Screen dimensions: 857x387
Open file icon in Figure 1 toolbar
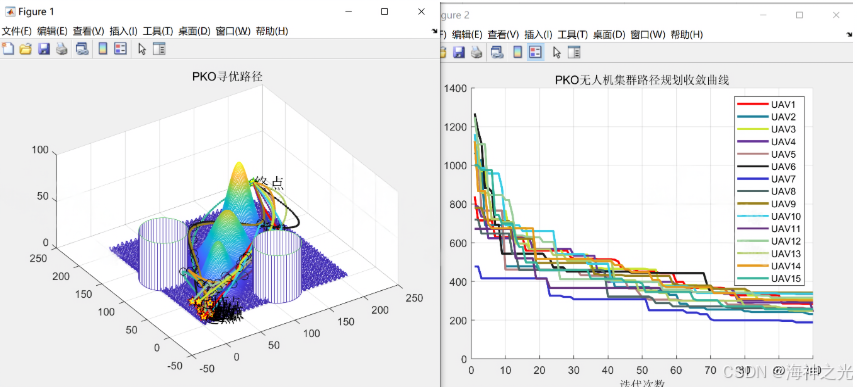26,49
